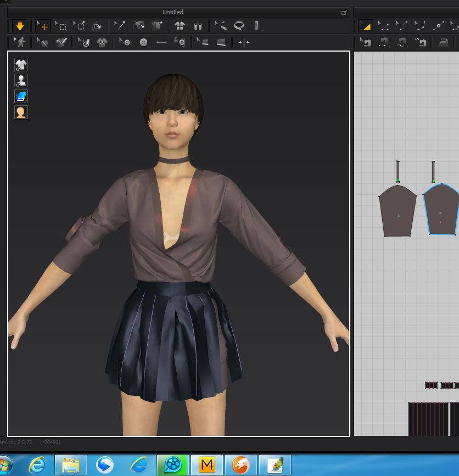
Task: Activate the Pin tool in toolbar
Action: [x=120, y=26]
